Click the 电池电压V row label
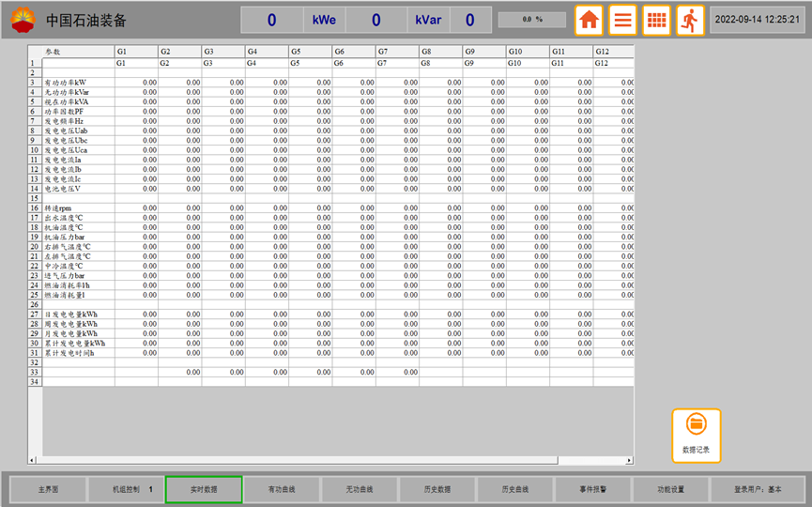Screen dimensions: 812x507 coord(62,189)
